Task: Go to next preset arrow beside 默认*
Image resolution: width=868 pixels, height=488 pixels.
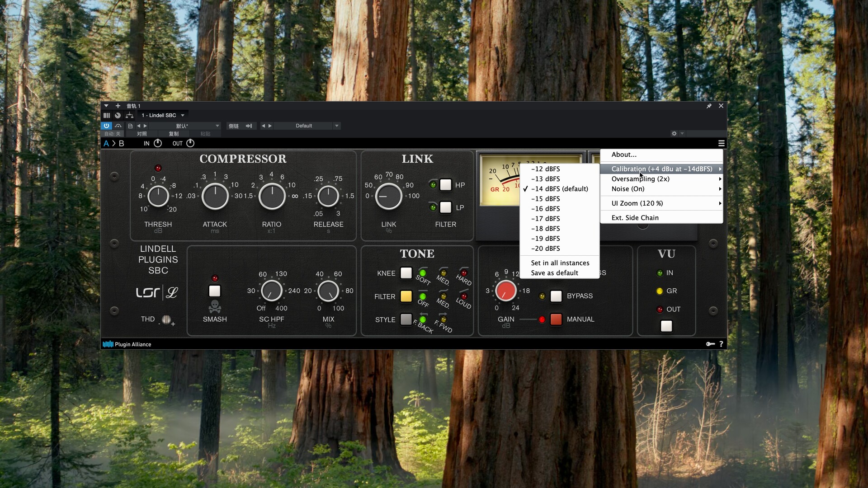Action: (x=145, y=126)
